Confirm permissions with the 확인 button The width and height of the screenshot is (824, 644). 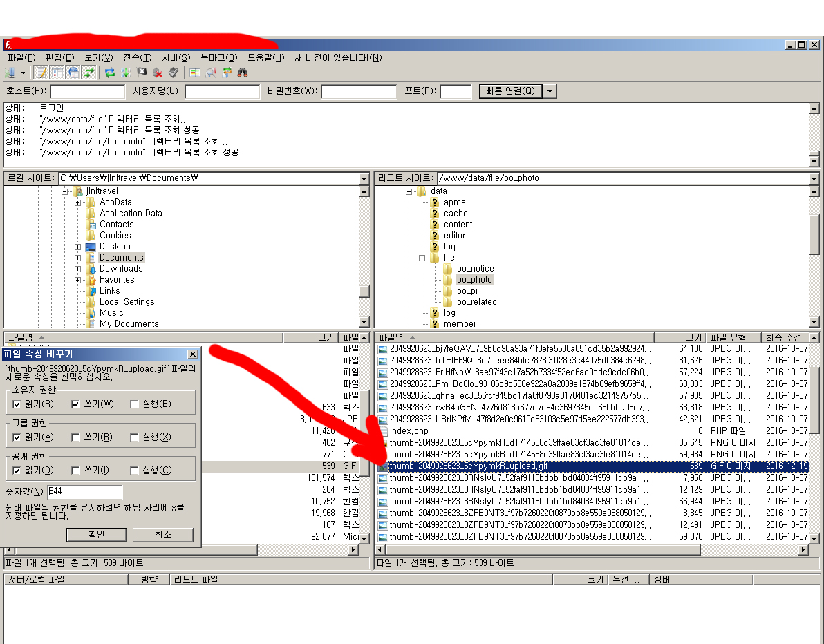tap(97, 534)
